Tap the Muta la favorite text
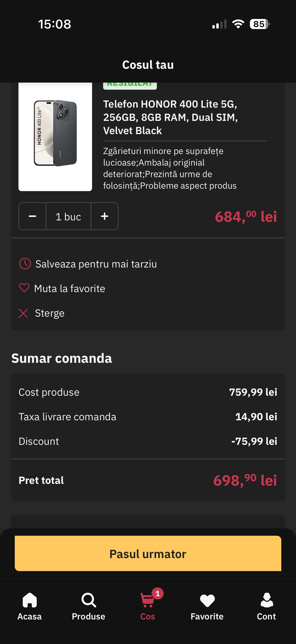This screenshot has width=296, height=644. click(x=69, y=289)
